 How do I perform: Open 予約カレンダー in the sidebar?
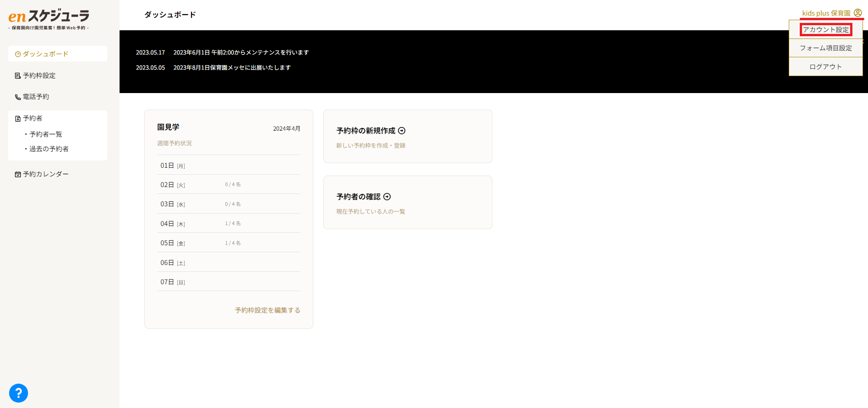pos(45,174)
